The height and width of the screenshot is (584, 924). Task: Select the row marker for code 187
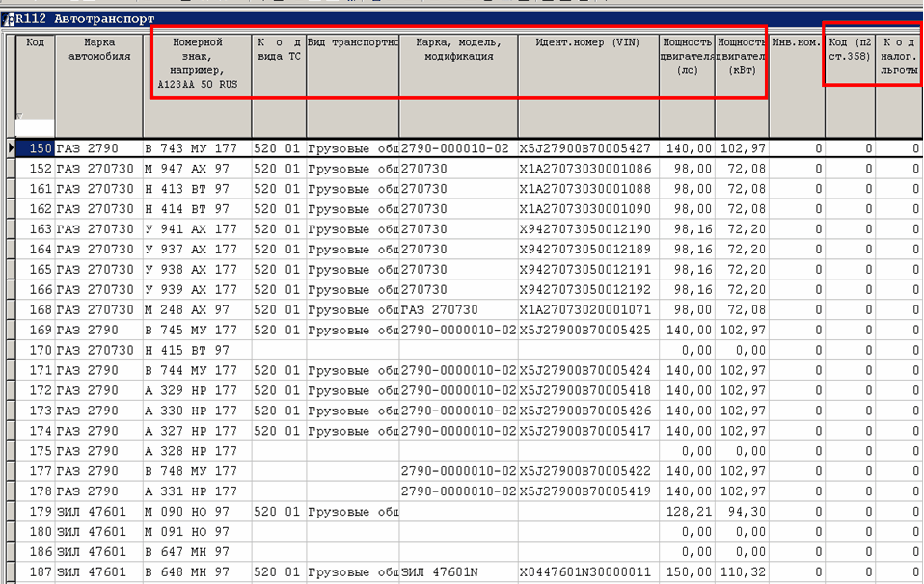point(11,572)
